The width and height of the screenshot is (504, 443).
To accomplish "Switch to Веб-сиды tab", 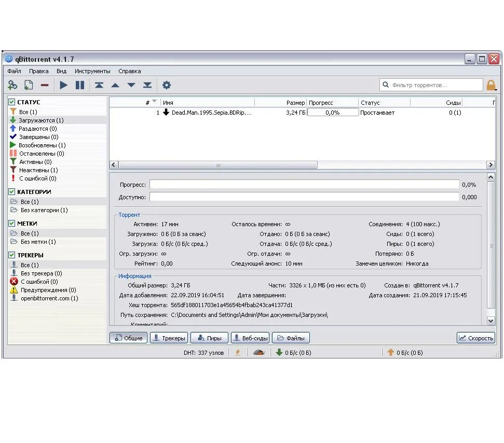I will click(250, 338).
